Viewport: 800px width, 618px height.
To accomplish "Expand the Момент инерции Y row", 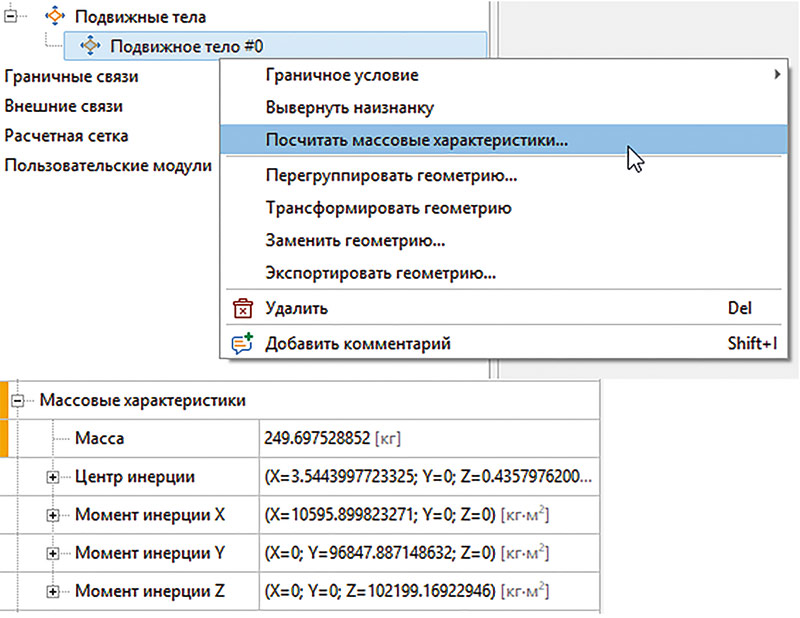I will (x=54, y=553).
